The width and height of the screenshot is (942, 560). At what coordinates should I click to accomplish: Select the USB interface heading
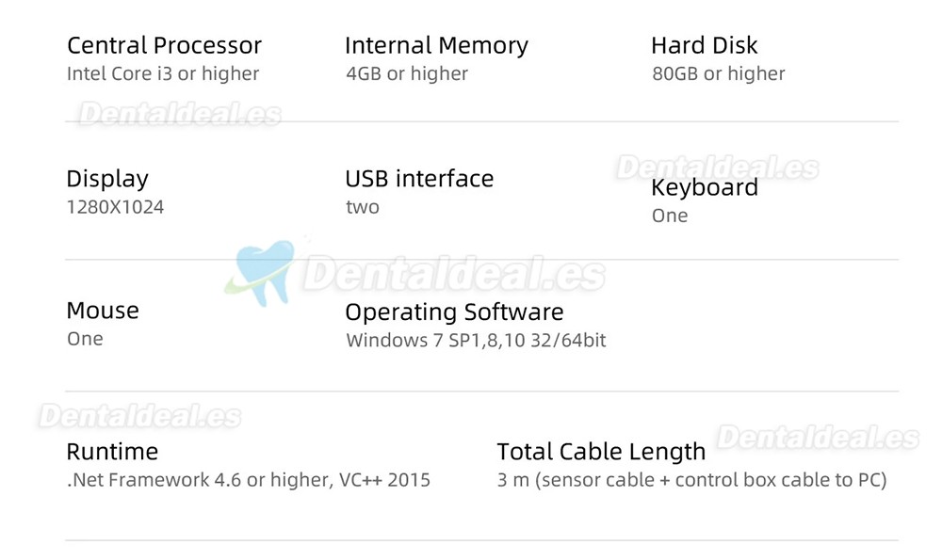419,178
